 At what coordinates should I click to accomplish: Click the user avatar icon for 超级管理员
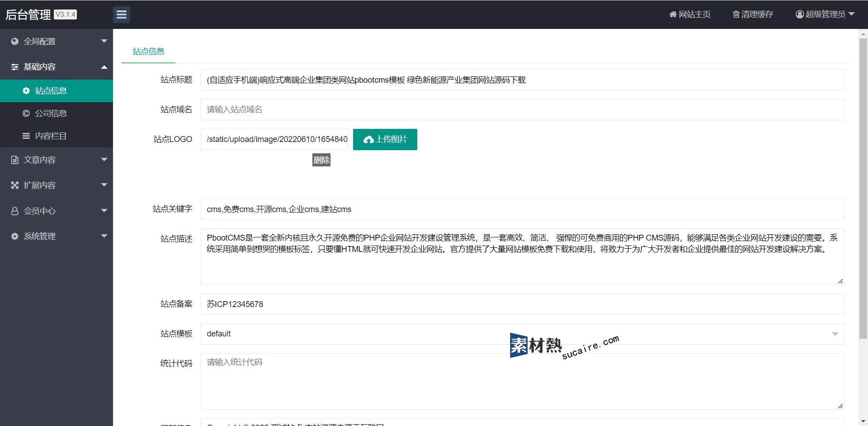point(800,14)
